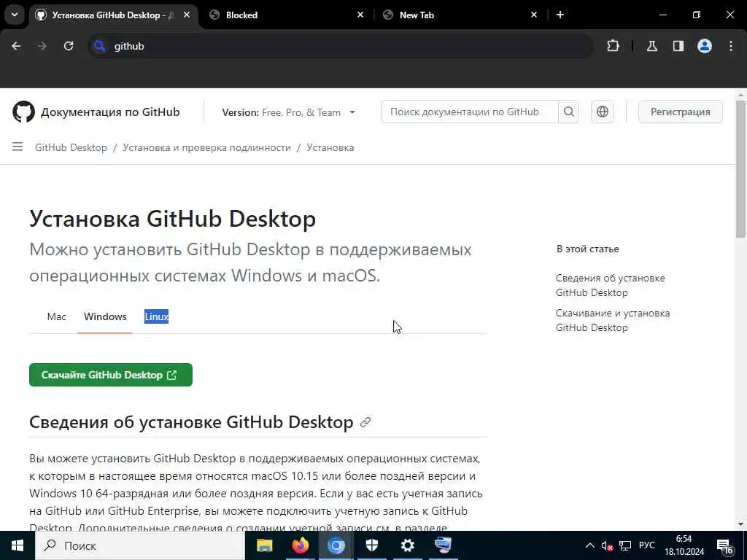Show hidden tray icons chevron
Screen dimensions: 747x560
589,545
